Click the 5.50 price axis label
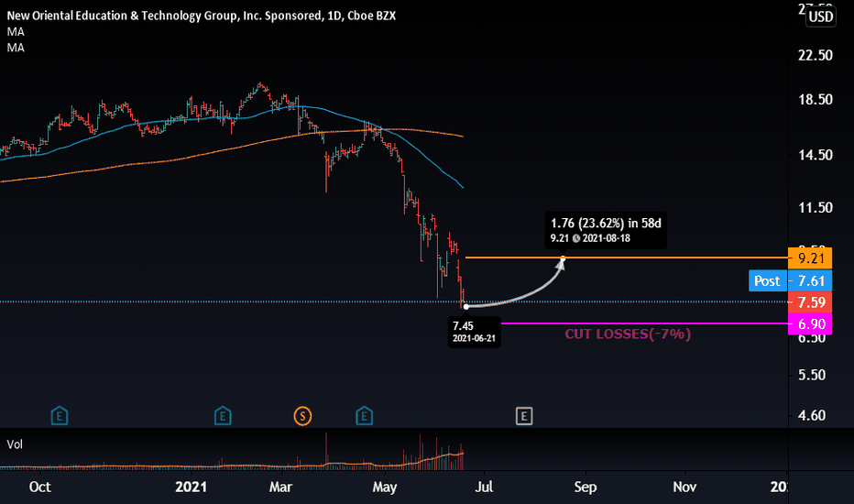Viewport: 854px width, 504px height. [812, 376]
